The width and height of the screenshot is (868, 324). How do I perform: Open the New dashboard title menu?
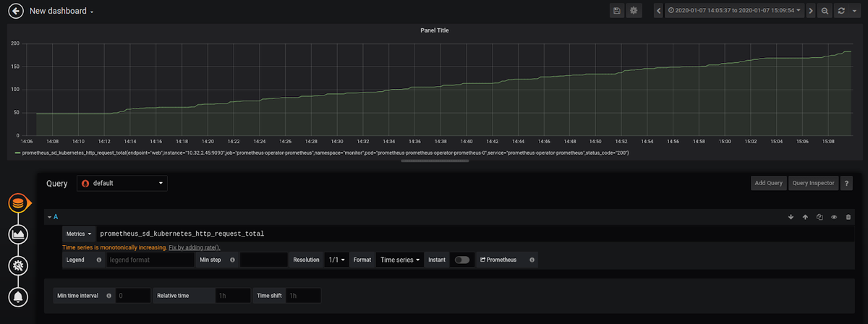(61, 12)
